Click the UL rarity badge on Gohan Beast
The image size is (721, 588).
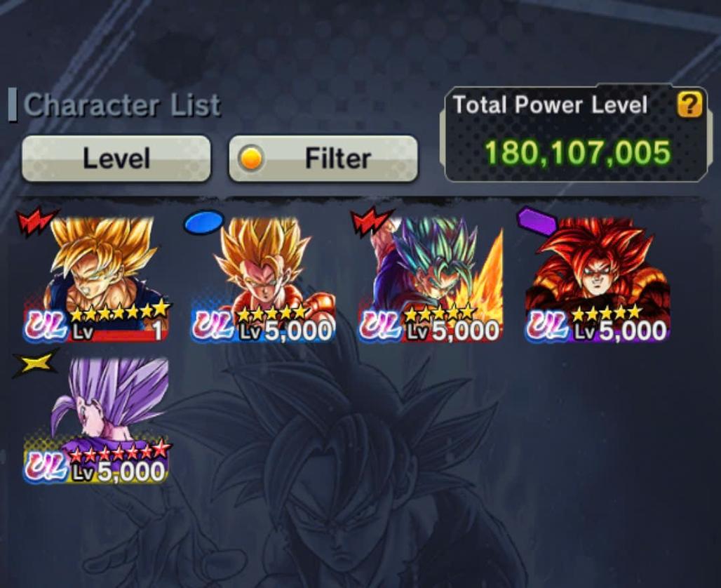(46, 467)
